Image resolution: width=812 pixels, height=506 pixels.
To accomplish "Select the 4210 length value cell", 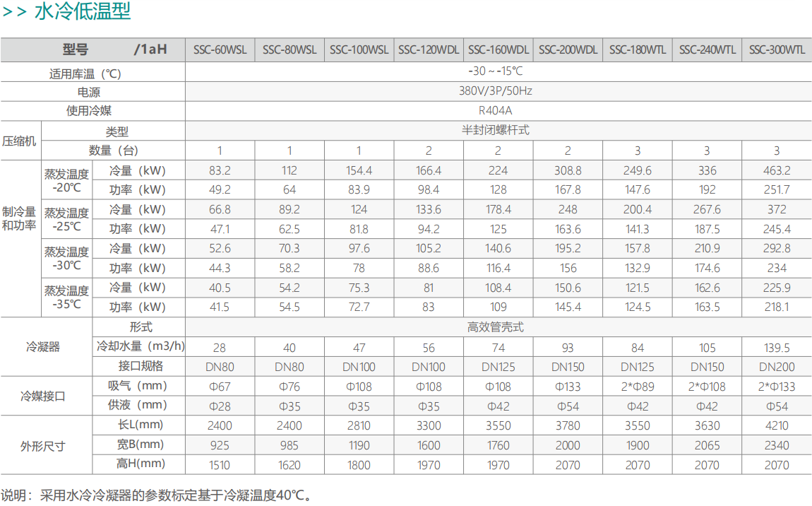I will 777,425.
